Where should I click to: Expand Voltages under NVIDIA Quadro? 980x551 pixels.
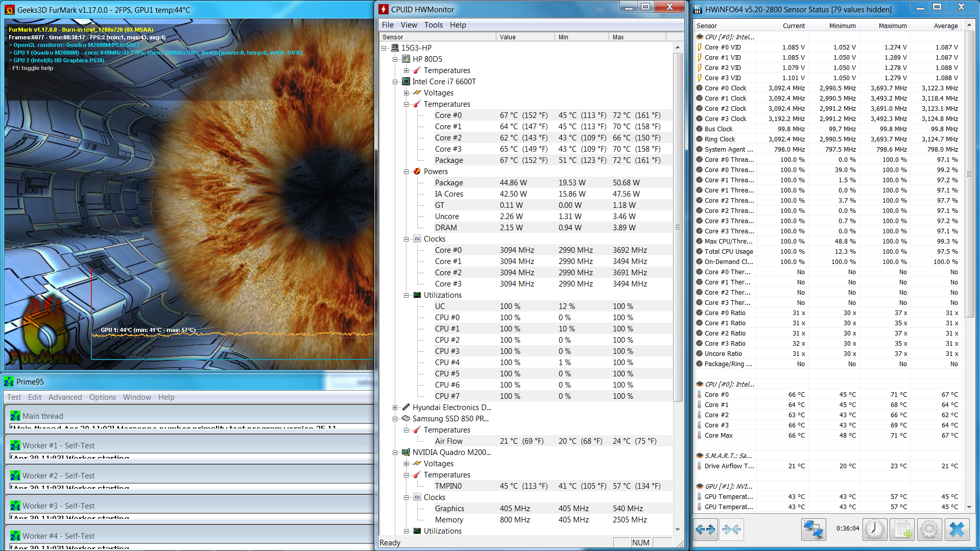pyautogui.click(x=407, y=464)
